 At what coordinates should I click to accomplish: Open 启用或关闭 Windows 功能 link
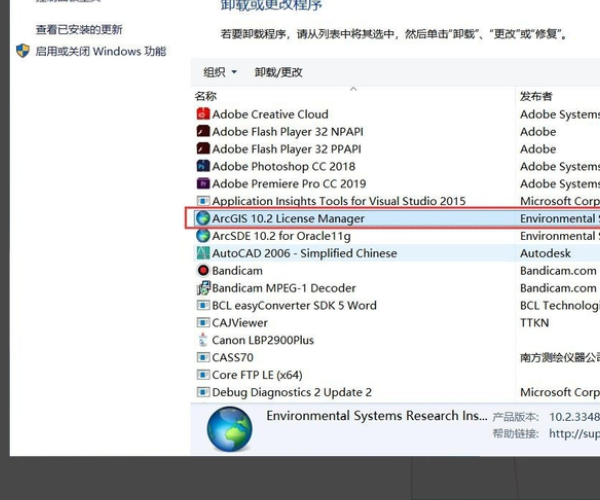click(100, 51)
